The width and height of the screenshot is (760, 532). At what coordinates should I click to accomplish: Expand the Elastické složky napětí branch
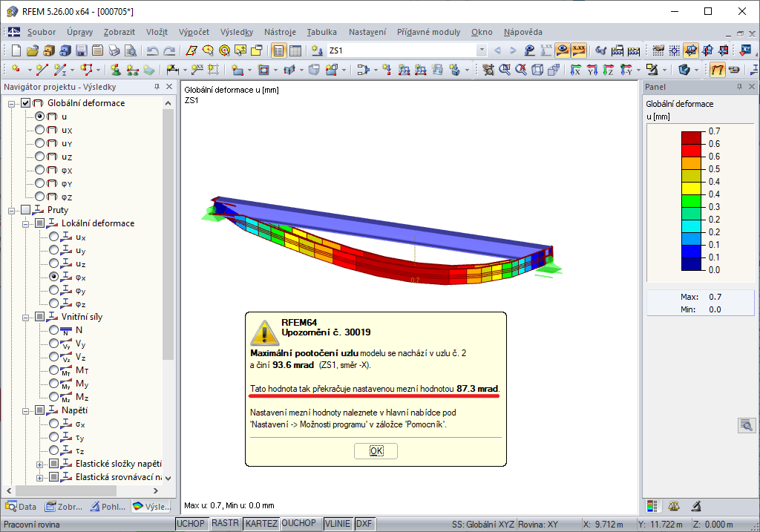pos(38,464)
